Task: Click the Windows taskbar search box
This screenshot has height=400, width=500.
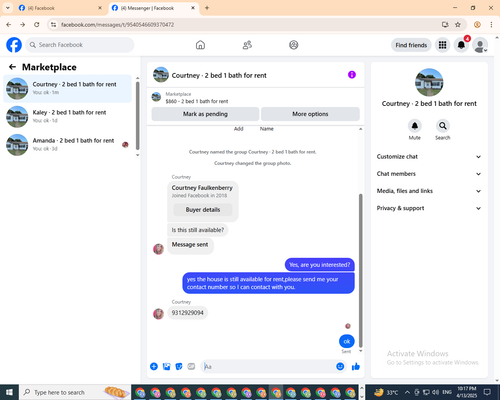Action: click(75, 392)
